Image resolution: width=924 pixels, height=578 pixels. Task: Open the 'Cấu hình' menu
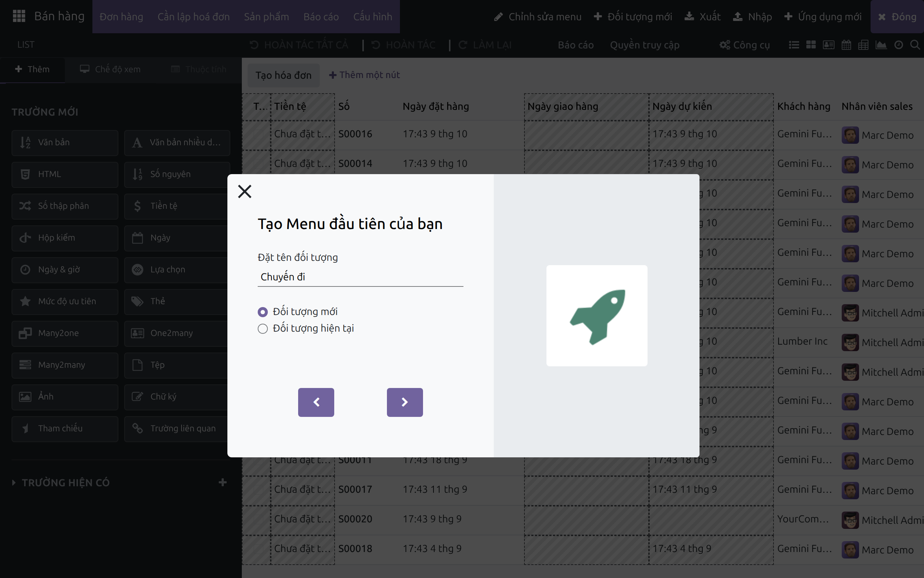pyautogui.click(x=372, y=17)
